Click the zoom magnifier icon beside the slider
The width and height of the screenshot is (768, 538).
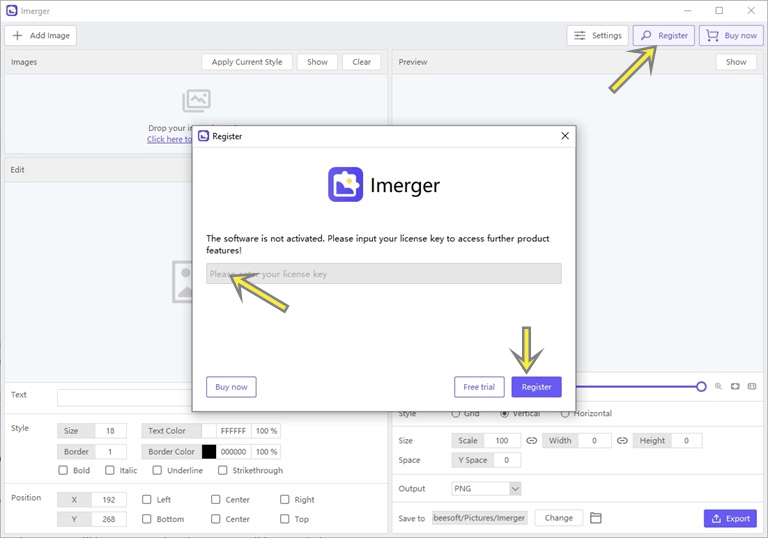point(718,386)
